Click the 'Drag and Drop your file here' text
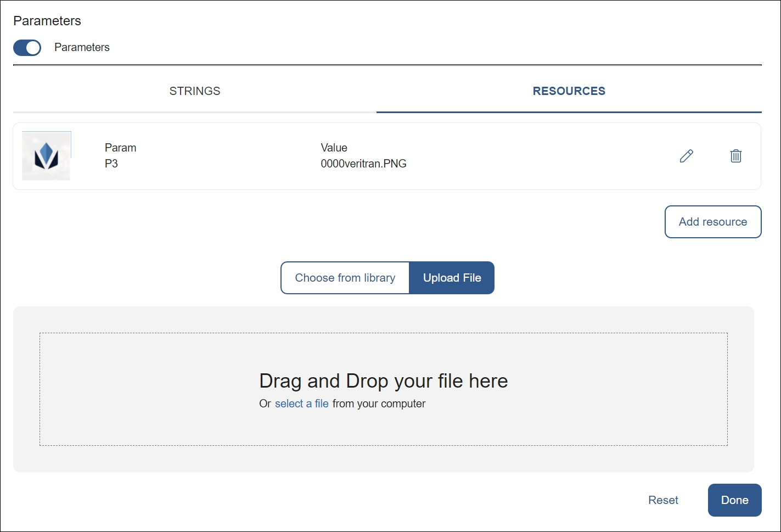The width and height of the screenshot is (781, 532). pyautogui.click(x=383, y=381)
